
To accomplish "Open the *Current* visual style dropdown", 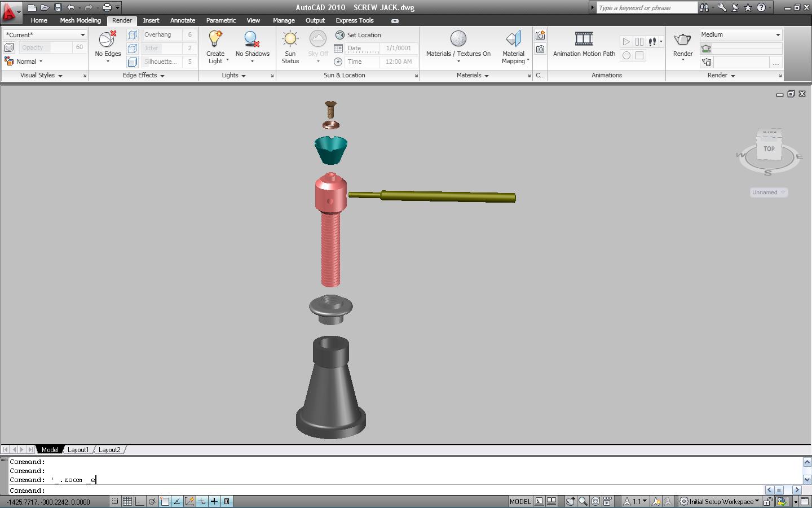I will 45,35.
